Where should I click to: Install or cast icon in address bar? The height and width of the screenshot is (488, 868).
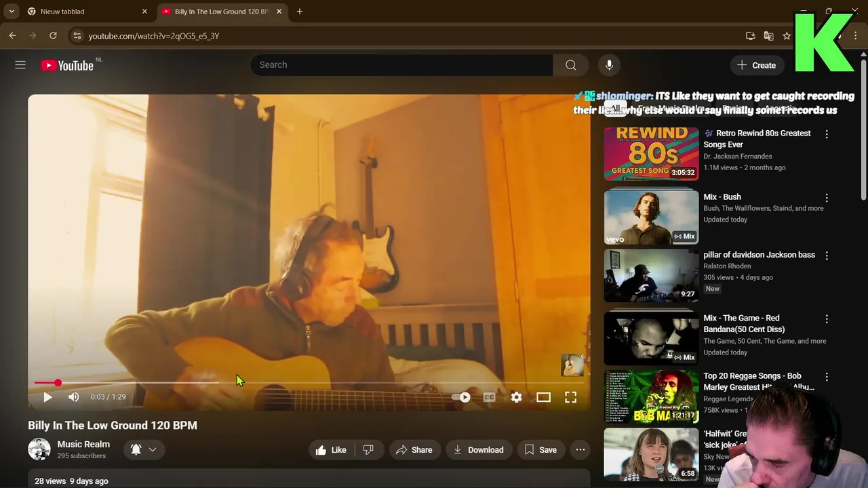tap(750, 36)
